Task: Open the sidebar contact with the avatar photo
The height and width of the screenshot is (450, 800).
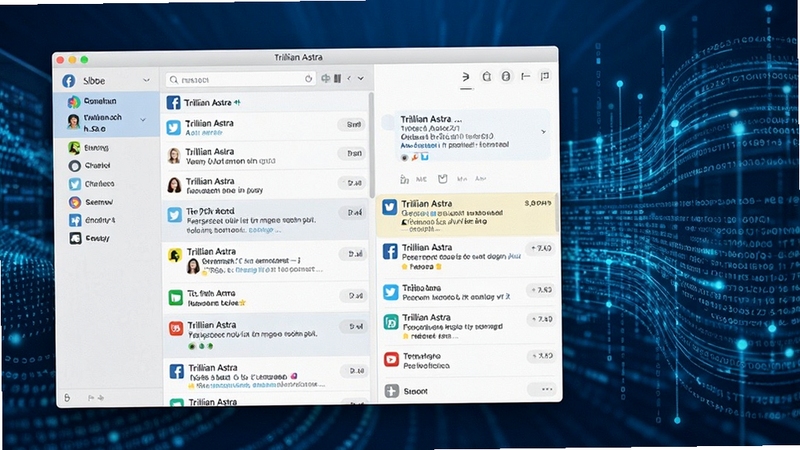Action: [107, 122]
